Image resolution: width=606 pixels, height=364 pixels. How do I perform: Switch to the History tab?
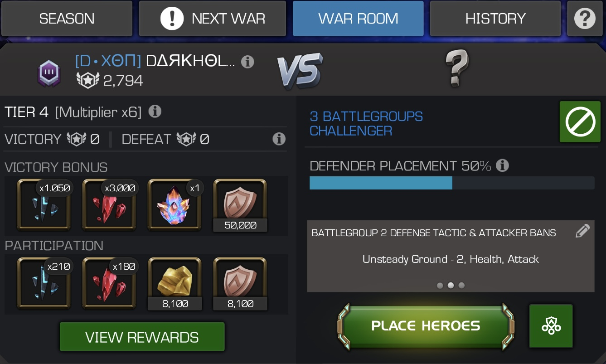[x=495, y=19]
